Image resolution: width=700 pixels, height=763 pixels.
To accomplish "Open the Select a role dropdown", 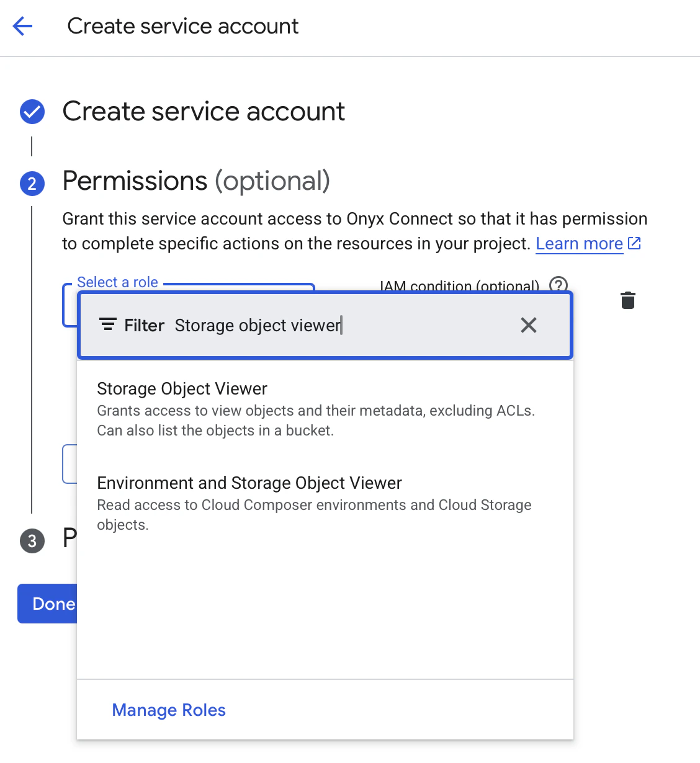I will click(68, 305).
